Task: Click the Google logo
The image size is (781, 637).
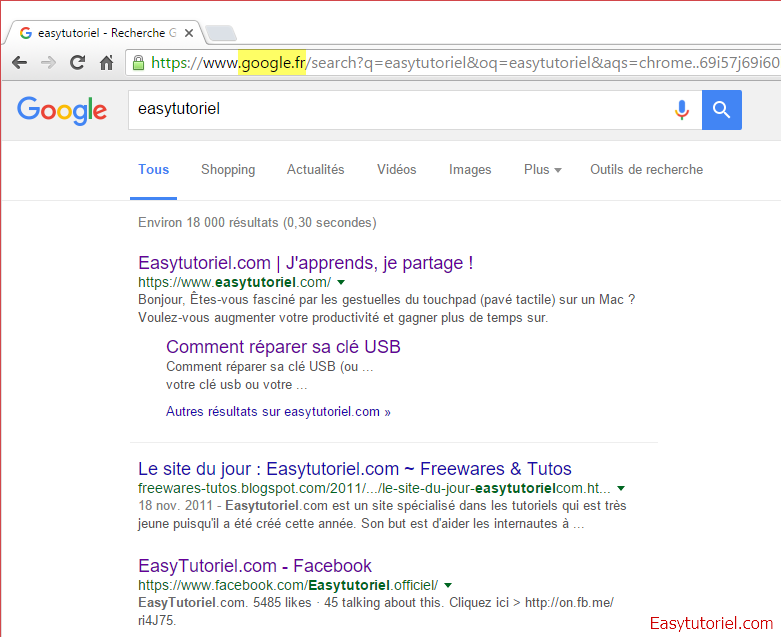Action: (62, 110)
